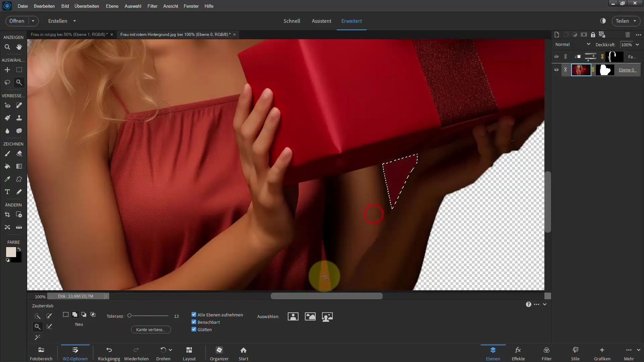Click the lock all pixels icon

point(593,35)
